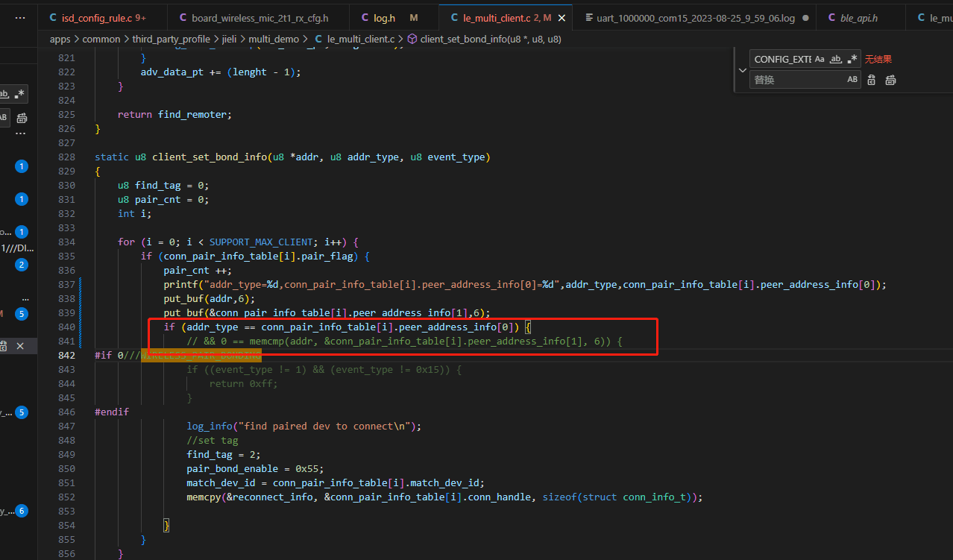Dismiss the selected sidebar result with X
The image size is (953, 560).
click(20, 346)
